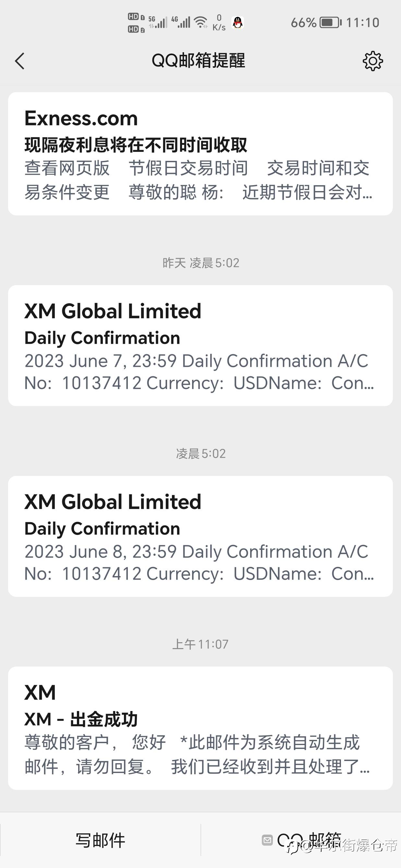The height and width of the screenshot is (868, 401).
Task: Tap the QQ邮箱提醒 page title
Action: coord(198,61)
